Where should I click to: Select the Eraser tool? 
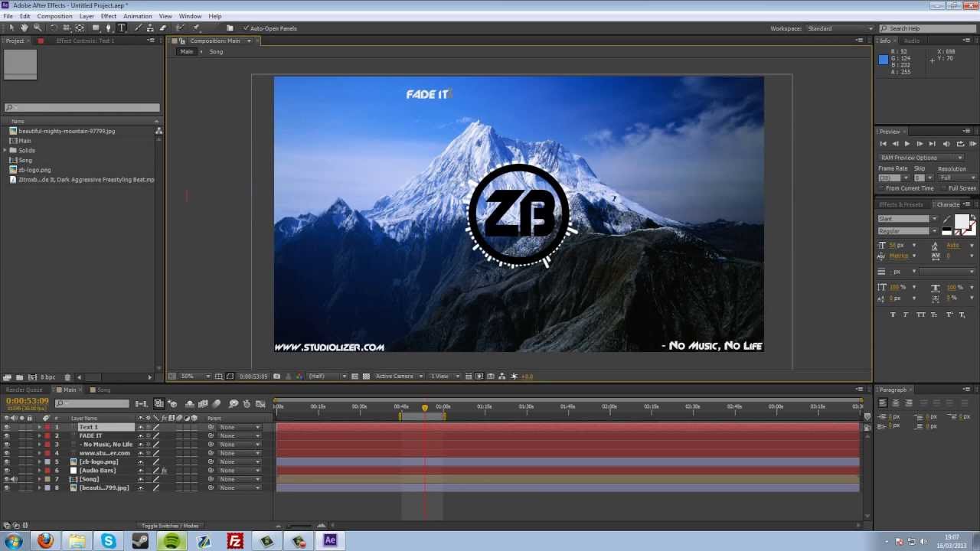click(x=163, y=28)
